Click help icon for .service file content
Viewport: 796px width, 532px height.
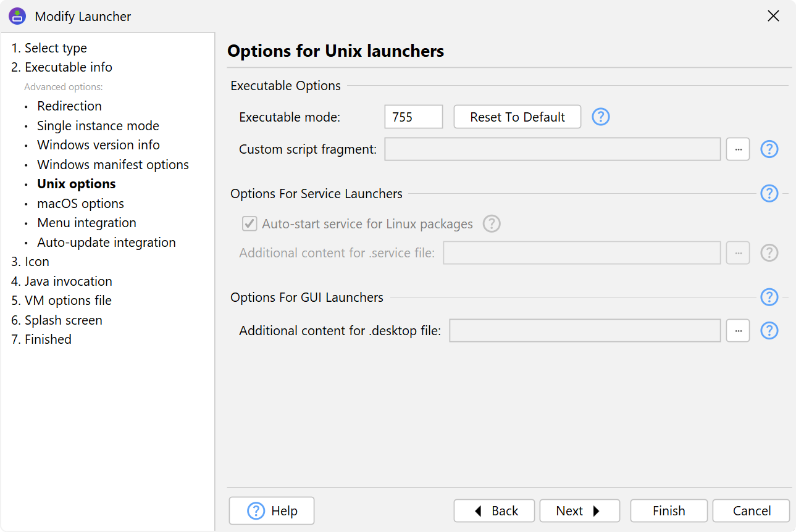coord(769,253)
